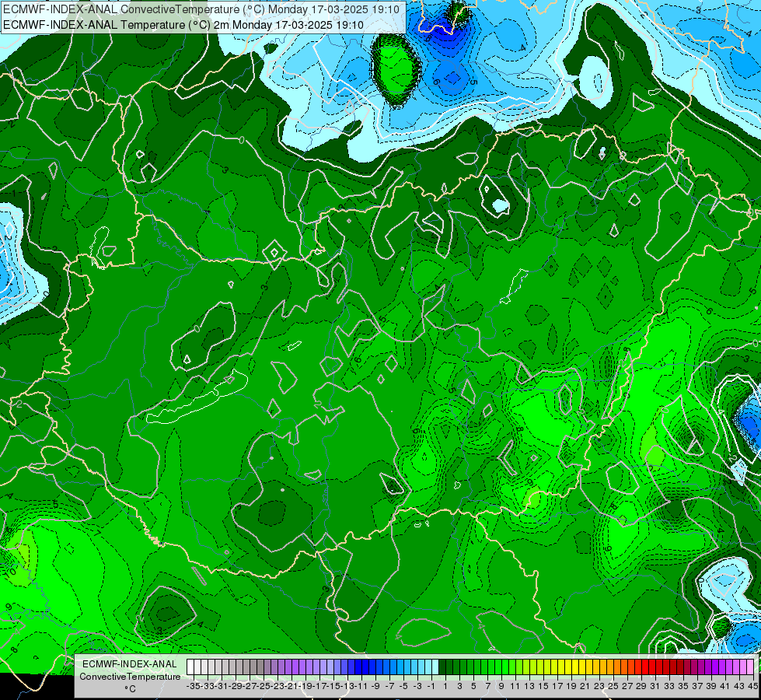
Task: Pick the yellow legend swatch above 17
Action: (561, 667)
